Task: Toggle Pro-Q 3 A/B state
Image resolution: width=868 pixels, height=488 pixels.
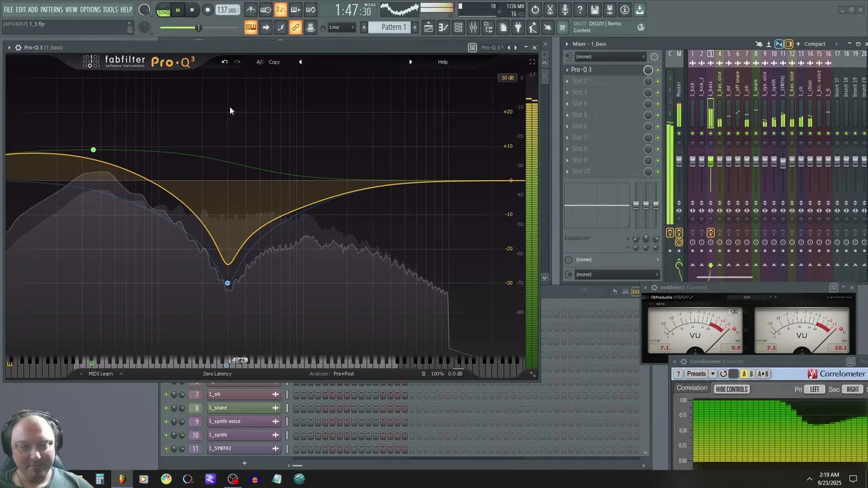Action: [259, 62]
